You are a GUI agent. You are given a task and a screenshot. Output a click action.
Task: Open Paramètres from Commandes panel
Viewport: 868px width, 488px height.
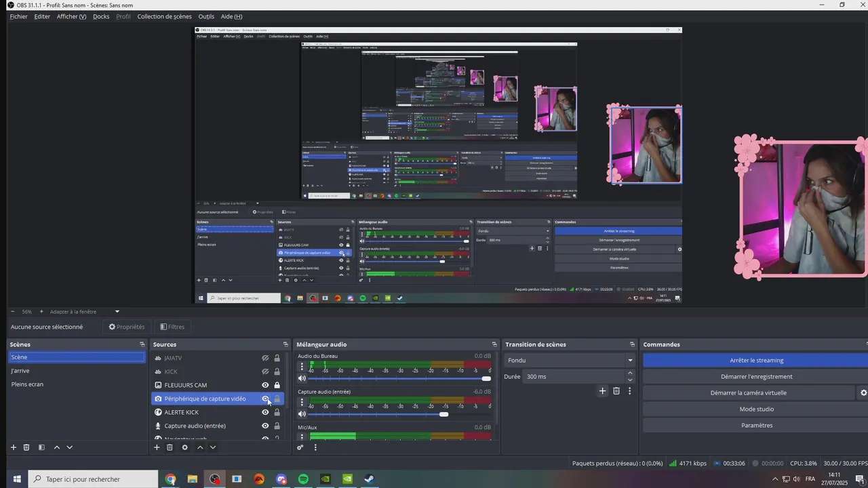tap(756, 425)
